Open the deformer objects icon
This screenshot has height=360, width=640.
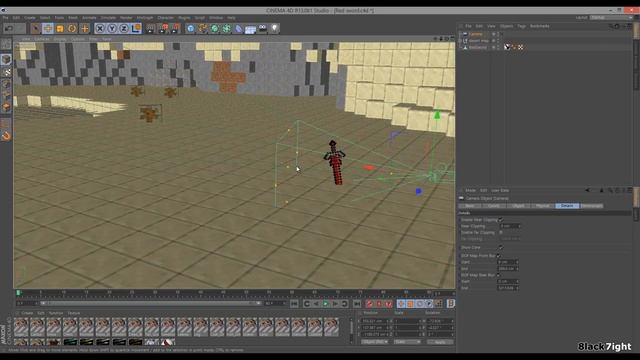point(239,28)
